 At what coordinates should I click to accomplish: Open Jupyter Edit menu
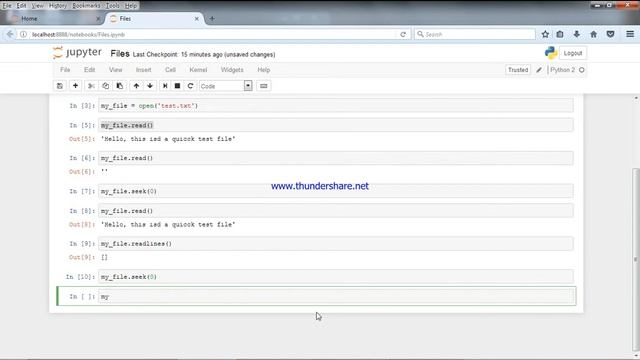(x=89, y=70)
